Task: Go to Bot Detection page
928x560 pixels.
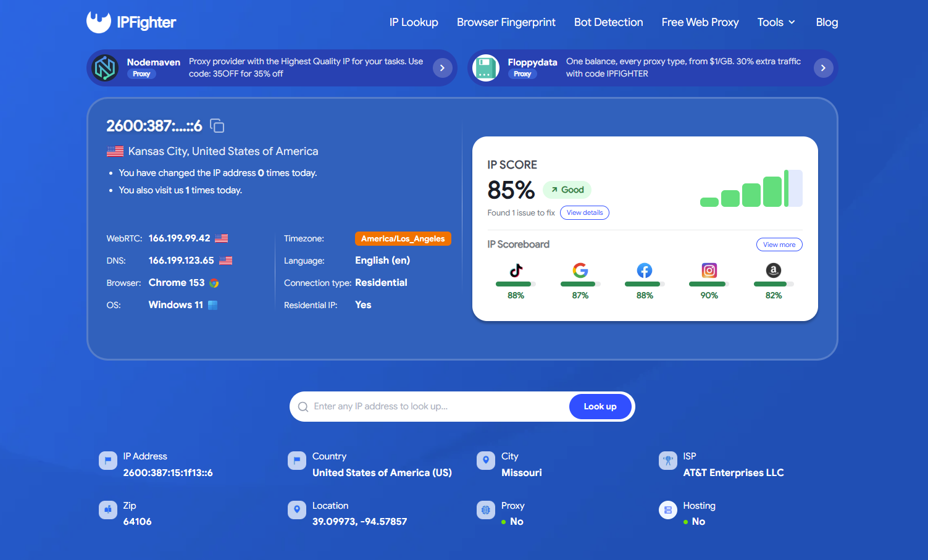Action: [x=609, y=22]
